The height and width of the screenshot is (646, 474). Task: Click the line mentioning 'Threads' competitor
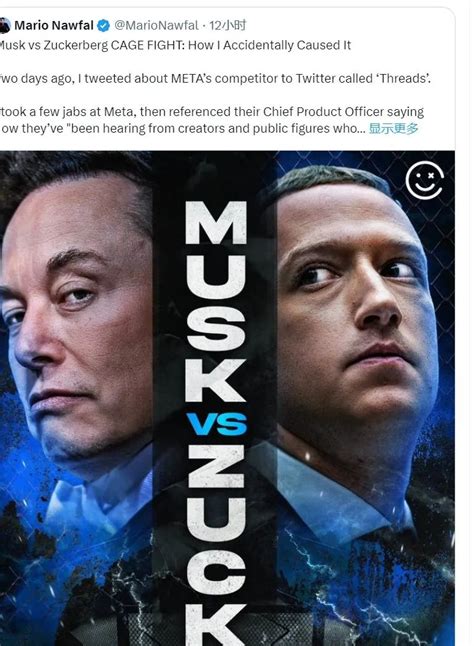coord(215,78)
